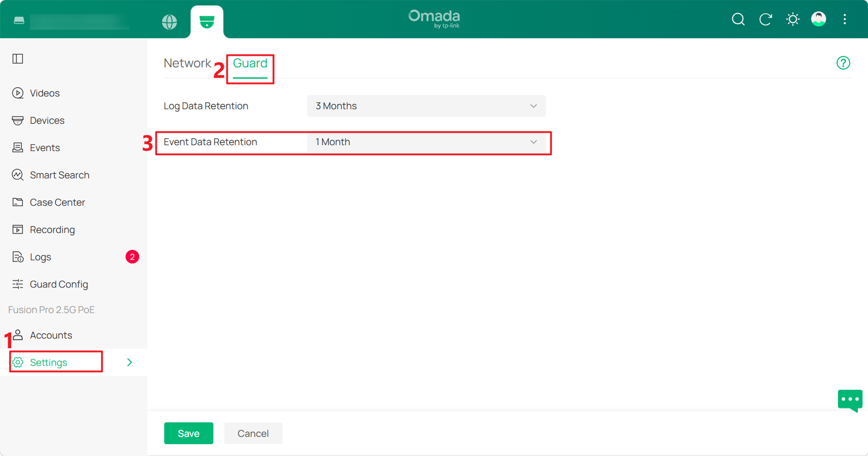Click the Omada by tp-link logo

click(434, 19)
